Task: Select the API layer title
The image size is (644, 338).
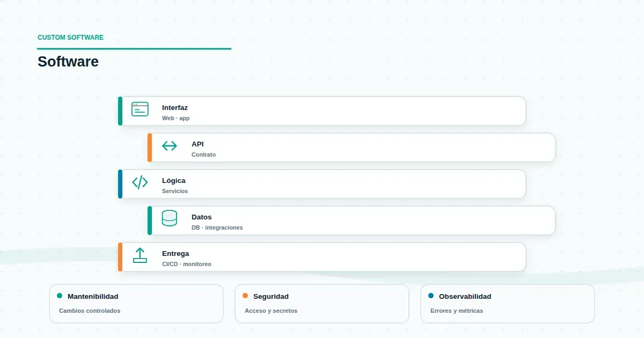Action: pyautogui.click(x=197, y=144)
